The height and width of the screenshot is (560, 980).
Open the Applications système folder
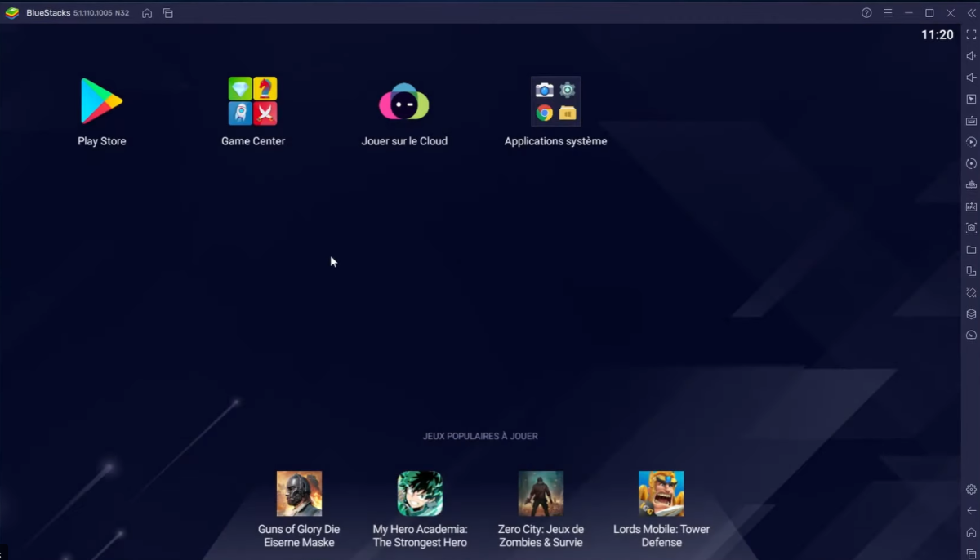point(555,100)
